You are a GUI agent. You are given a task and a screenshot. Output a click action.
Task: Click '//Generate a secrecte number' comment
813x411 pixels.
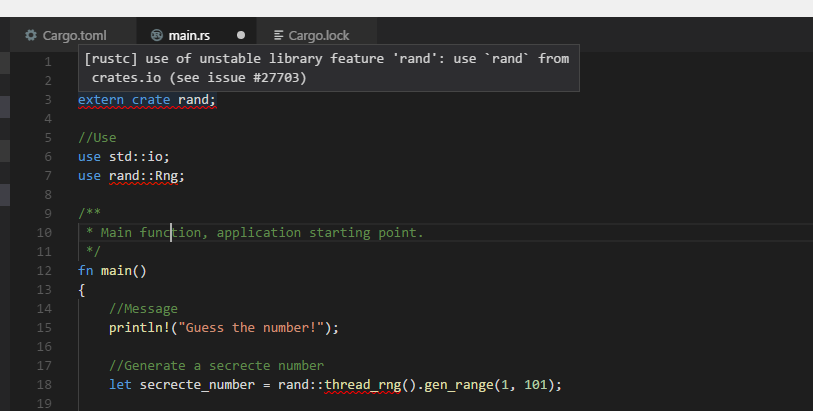coord(216,366)
